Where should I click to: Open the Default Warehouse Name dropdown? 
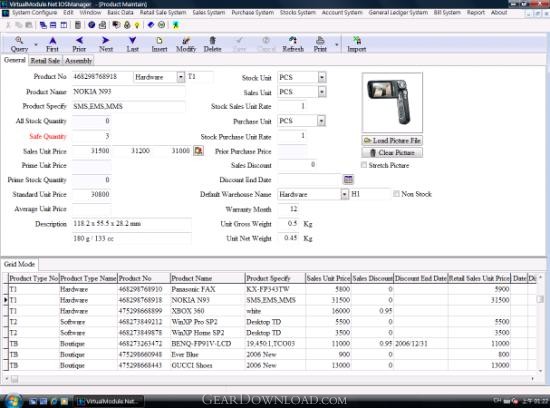(x=344, y=194)
